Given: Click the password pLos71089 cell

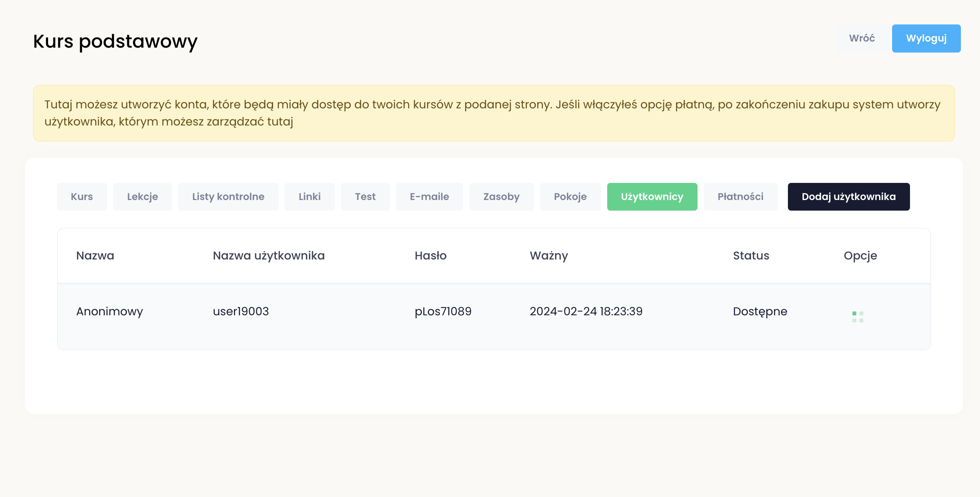Looking at the screenshot, I should [443, 312].
